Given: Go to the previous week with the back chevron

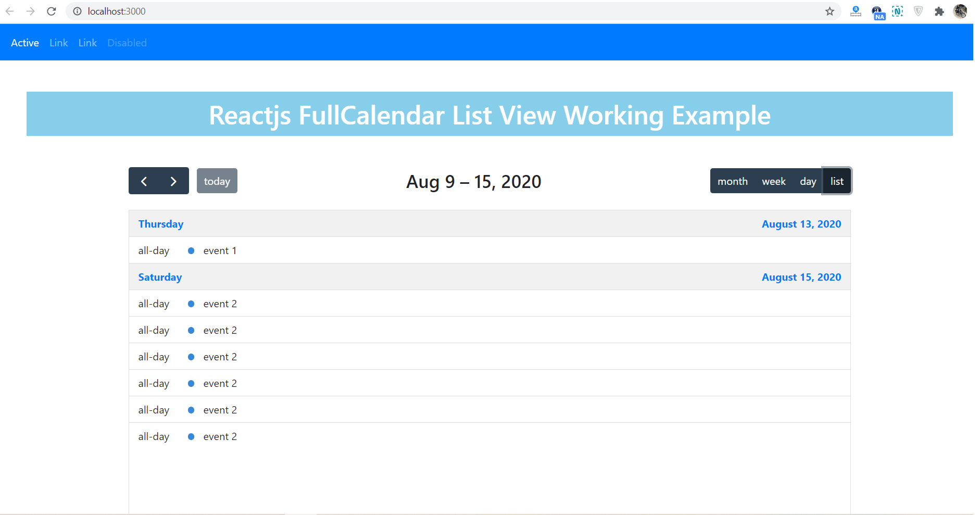Looking at the screenshot, I should [x=144, y=181].
